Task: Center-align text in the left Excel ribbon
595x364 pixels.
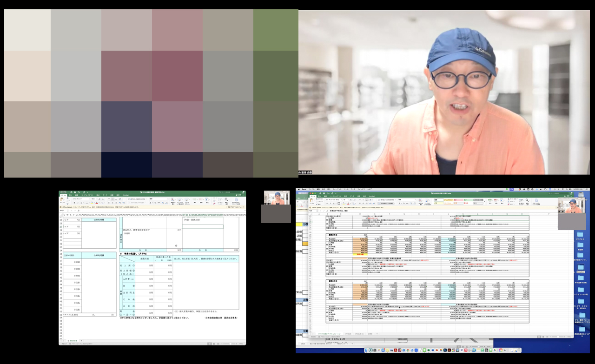Action: click(112, 203)
